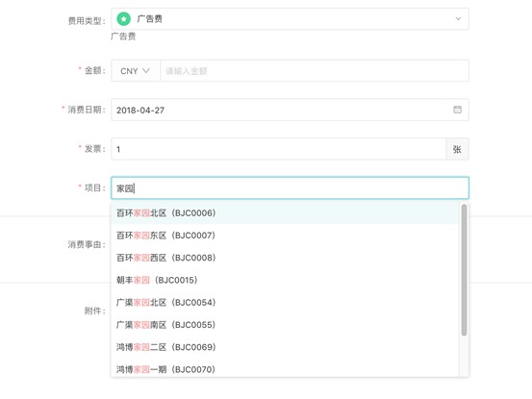Viewport: 532px width, 399px height.
Task: Open the calendar icon in 消费日期 field
Action: point(457,110)
